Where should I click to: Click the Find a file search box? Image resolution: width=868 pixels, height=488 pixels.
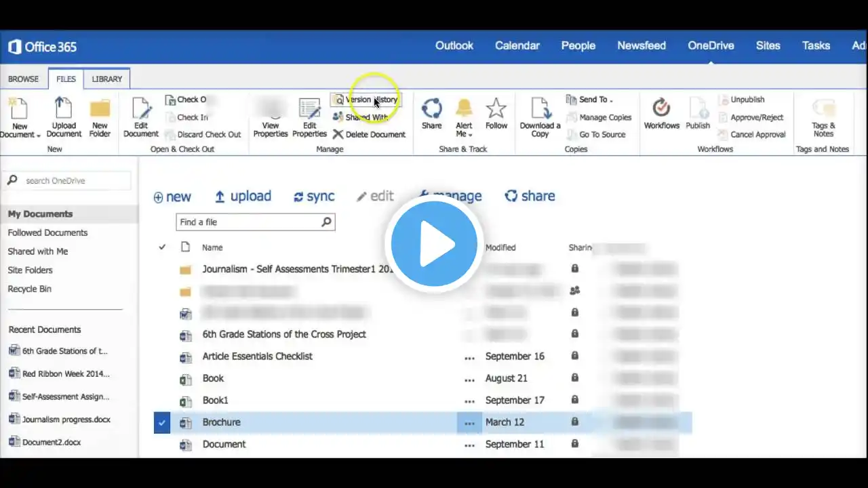point(248,222)
